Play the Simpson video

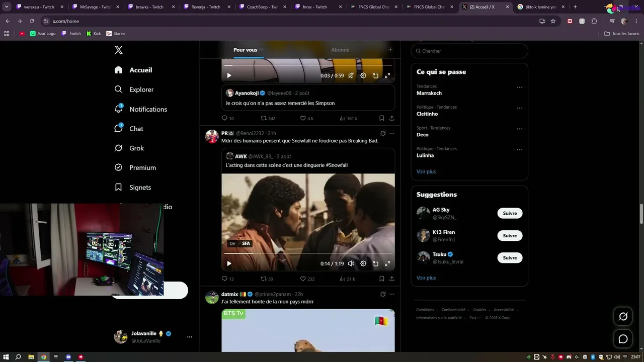229,75
